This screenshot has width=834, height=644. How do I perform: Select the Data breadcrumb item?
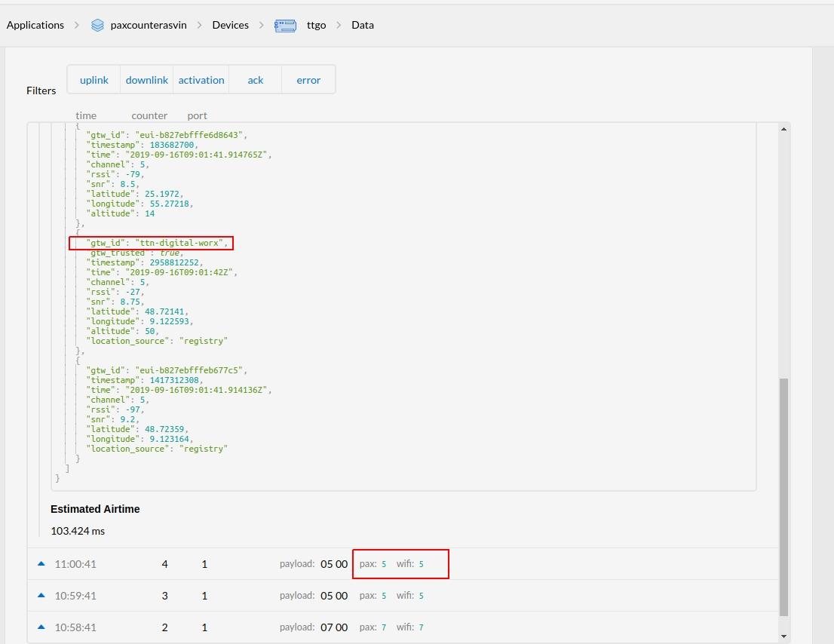tap(363, 25)
